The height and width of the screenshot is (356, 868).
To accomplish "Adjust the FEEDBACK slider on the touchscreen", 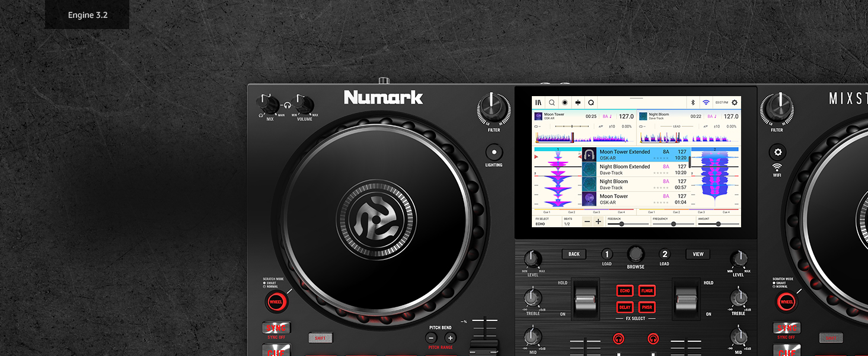I will pos(622,224).
